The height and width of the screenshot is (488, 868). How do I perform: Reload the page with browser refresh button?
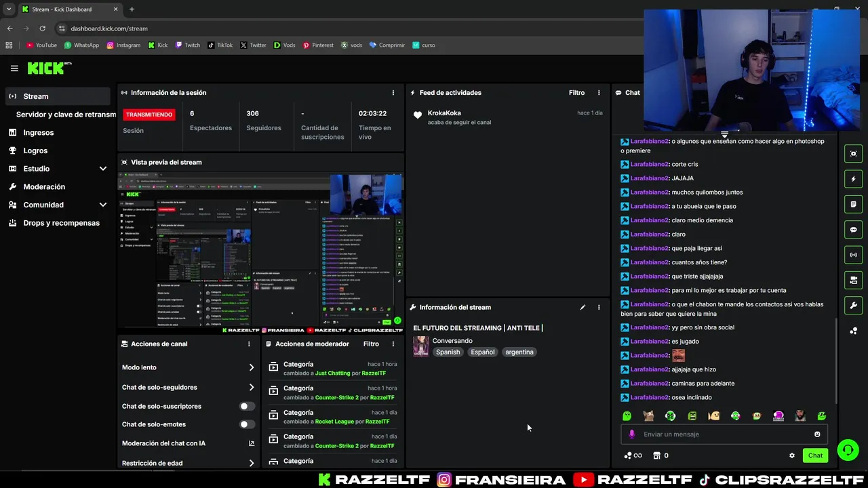pyautogui.click(x=42, y=28)
